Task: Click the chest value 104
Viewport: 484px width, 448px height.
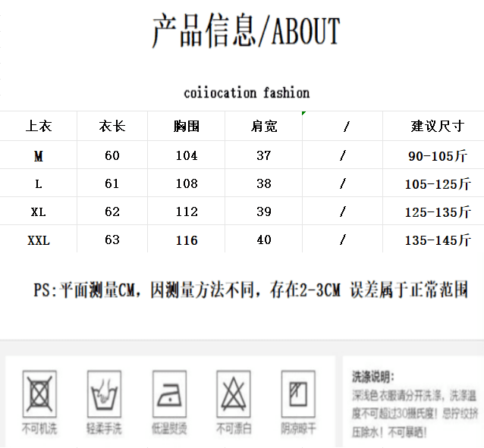Action: point(187,155)
